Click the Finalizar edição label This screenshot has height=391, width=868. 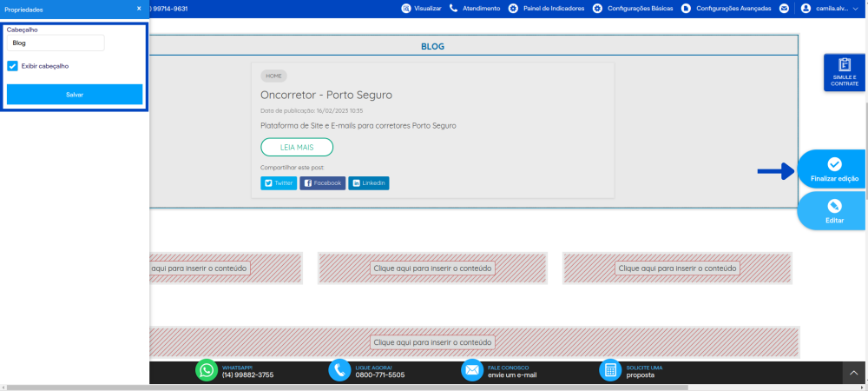(834, 179)
